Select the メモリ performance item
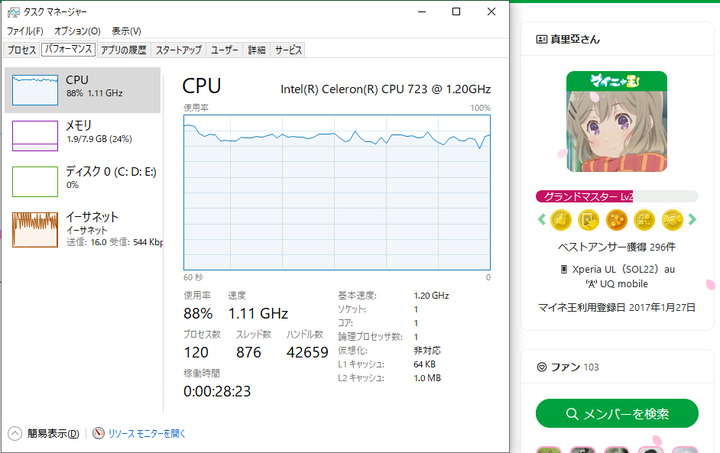This screenshot has height=453, width=720. coord(83,135)
